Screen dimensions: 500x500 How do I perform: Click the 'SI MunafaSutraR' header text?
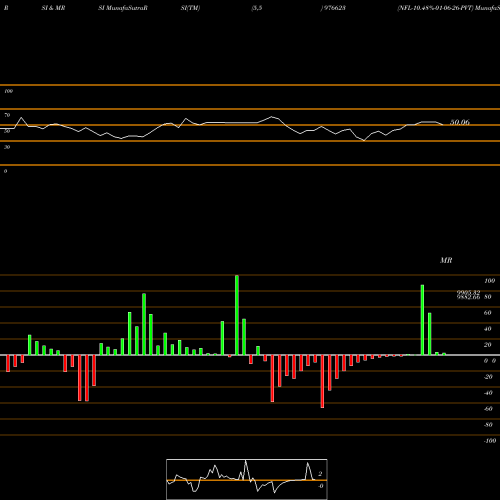[123, 8]
